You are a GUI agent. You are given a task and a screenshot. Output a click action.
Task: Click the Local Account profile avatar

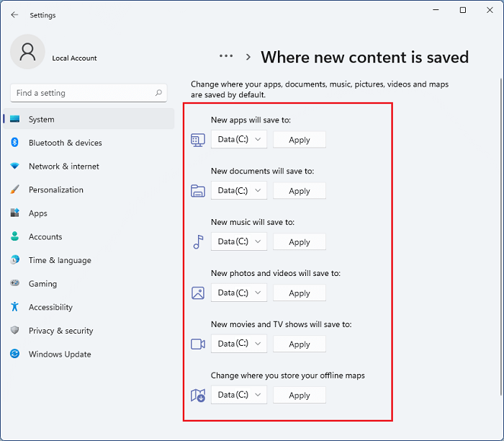point(27,52)
